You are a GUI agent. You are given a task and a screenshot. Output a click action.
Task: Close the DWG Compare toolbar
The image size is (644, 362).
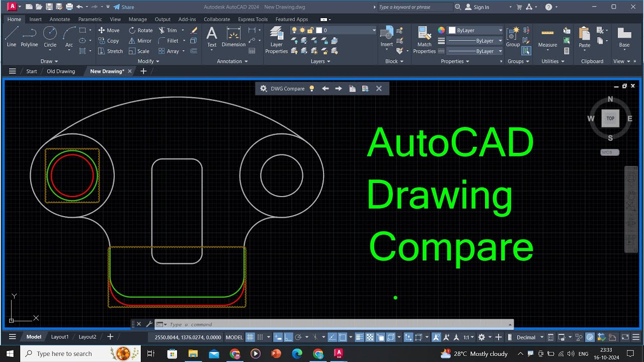click(x=379, y=88)
